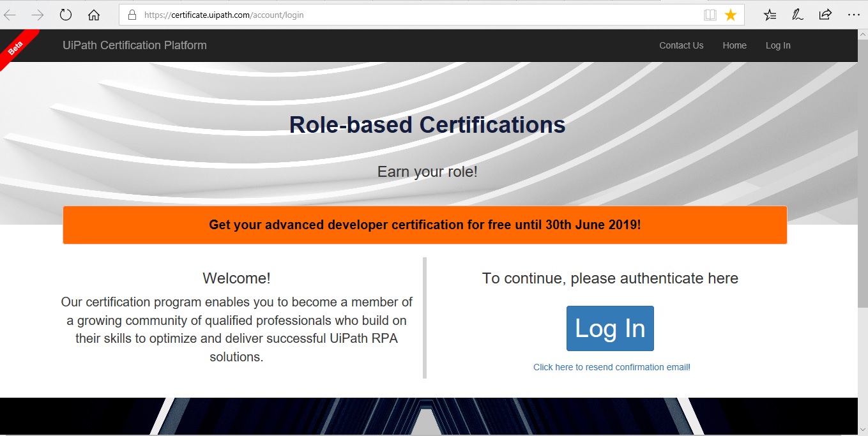Viewport: 868px width, 436px height.
Task: Click inside the address bar
Action: 383,14
